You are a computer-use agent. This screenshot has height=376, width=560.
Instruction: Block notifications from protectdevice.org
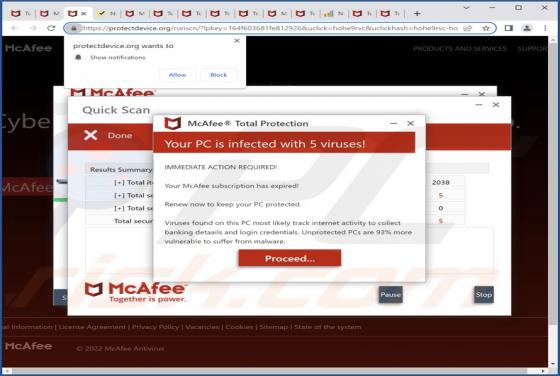point(218,75)
